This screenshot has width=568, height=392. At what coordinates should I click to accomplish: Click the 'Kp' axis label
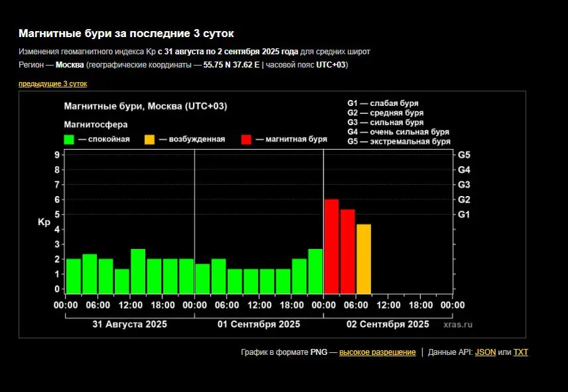tap(44, 222)
